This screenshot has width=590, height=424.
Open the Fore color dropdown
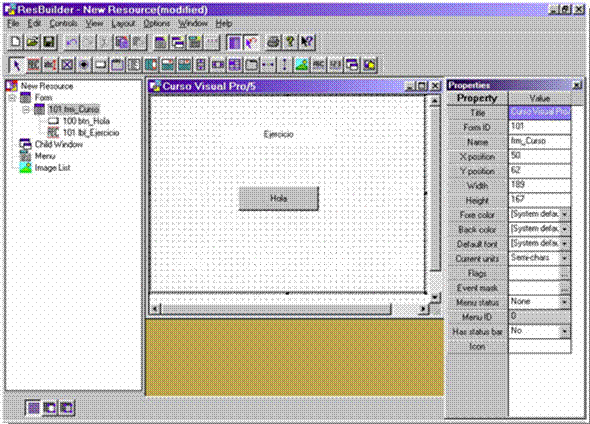tap(564, 214)
